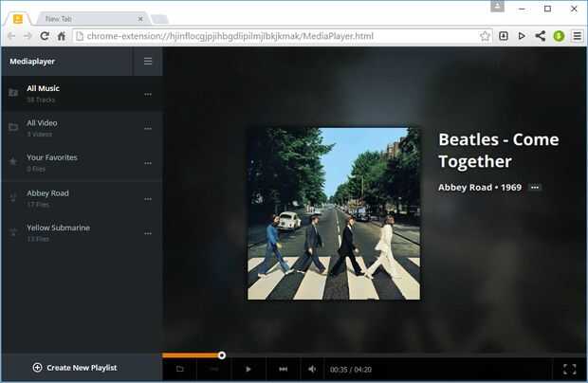Select the All Music library

82,93
